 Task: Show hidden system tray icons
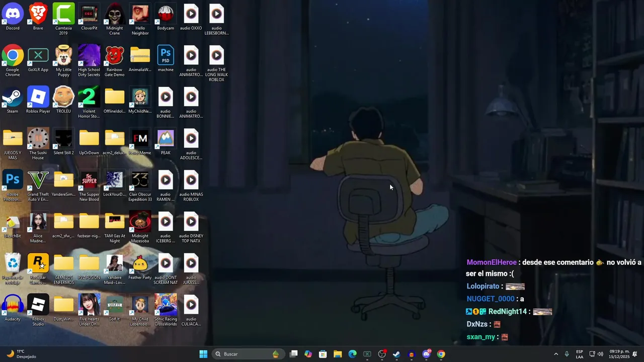click(x=556, y=354)
